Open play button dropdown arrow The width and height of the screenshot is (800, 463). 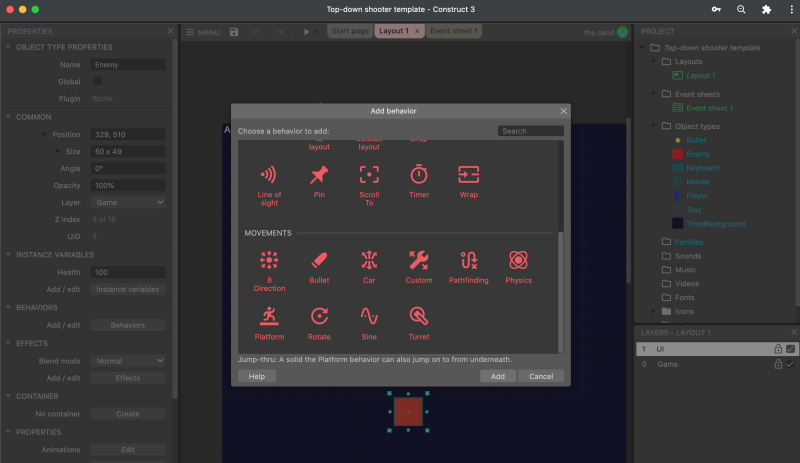[x=317, y=32]
